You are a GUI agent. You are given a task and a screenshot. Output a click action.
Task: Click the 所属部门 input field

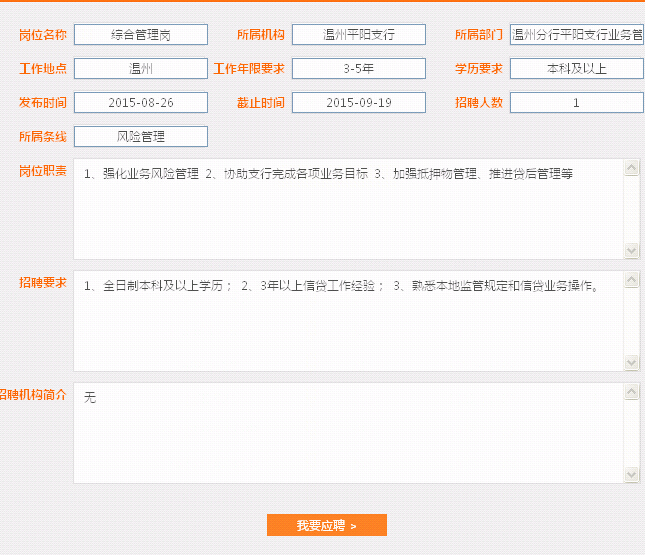point(576,35)
